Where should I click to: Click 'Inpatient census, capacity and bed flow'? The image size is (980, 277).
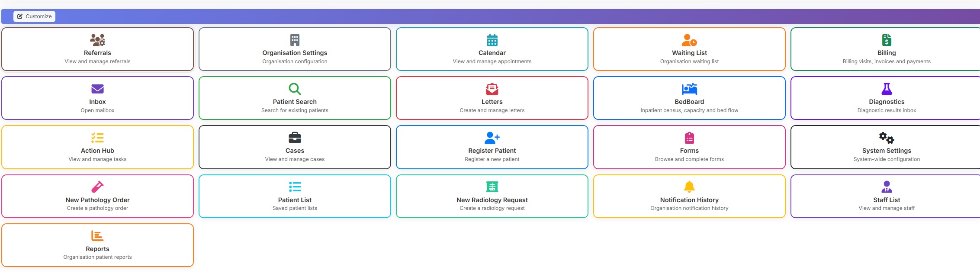click(x=689, y=110)
